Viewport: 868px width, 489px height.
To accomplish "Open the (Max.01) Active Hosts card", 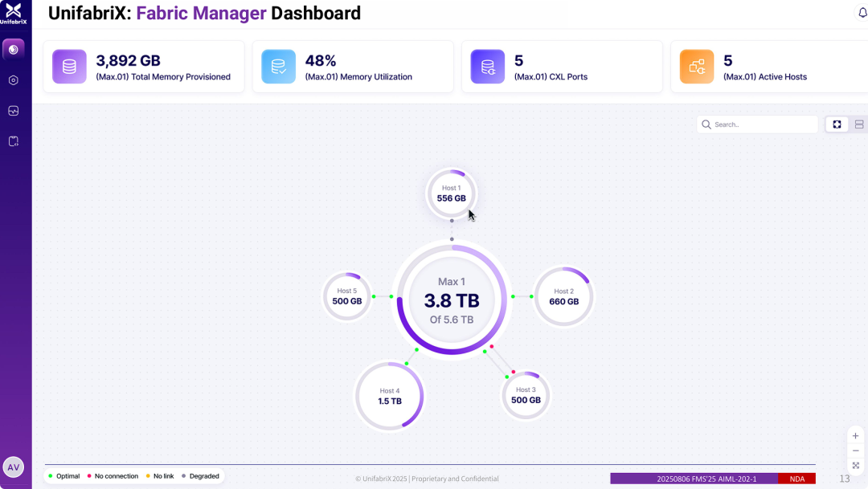I will (x=769, y=67).
